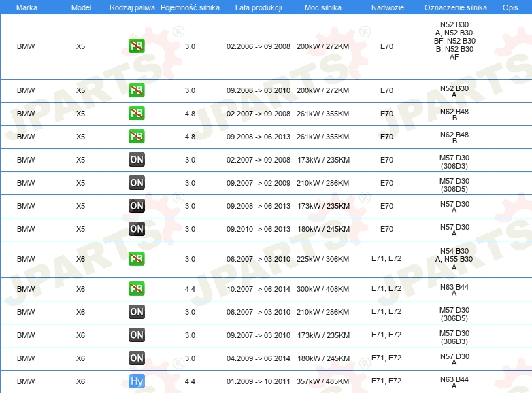
Task: Click engine code N54 B30 A, N55 B30 A
Action: [x=454, y=259]
